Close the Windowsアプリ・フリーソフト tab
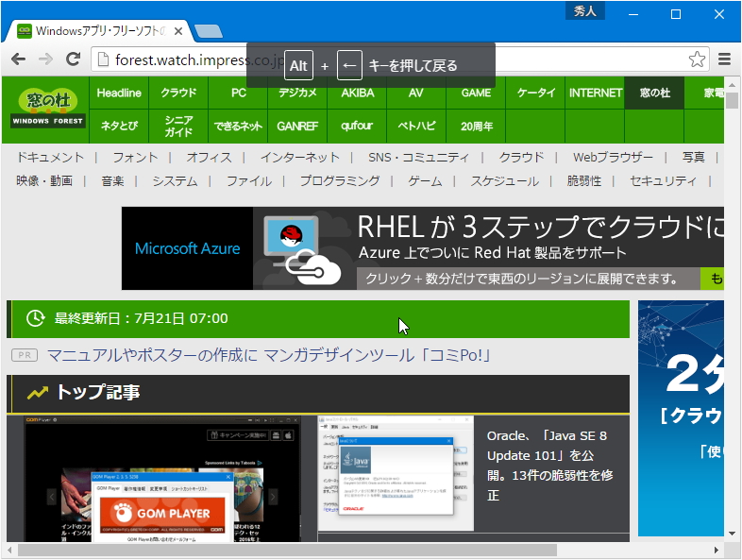Image resolution: width=742 pixels, height=560 pixels. [x=178, y=31]
